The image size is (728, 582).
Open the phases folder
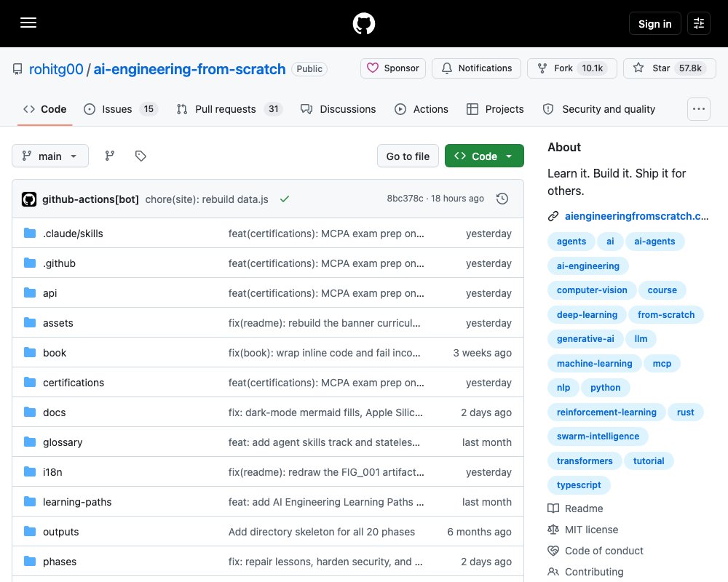pos(60,562)
